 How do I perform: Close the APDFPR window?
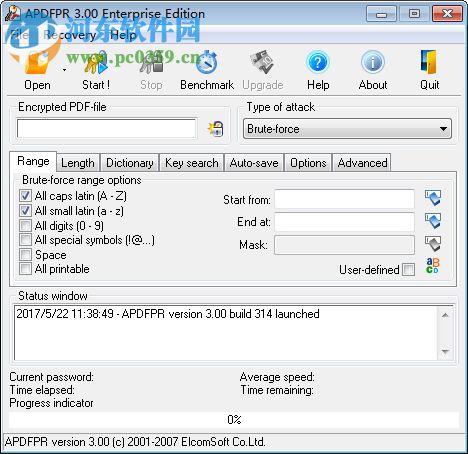[447, 14]
